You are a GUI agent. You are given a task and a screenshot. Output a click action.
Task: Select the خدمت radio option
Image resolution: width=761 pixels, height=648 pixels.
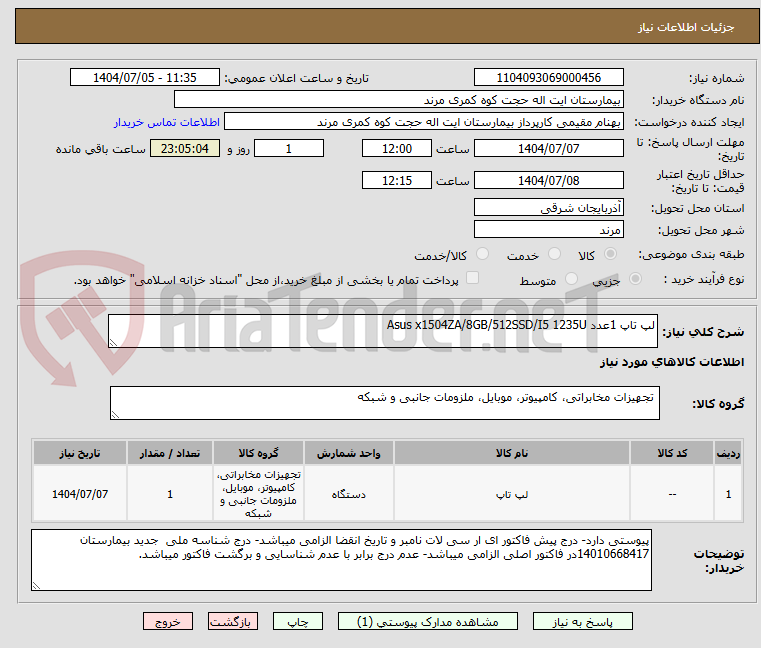pyautogui.click(x=554, y=254)
